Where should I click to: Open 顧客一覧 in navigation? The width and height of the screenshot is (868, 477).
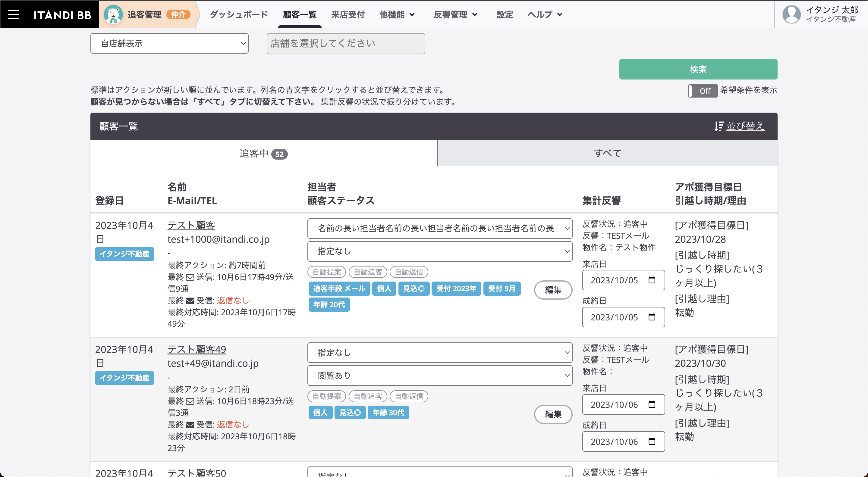(300, 14)
